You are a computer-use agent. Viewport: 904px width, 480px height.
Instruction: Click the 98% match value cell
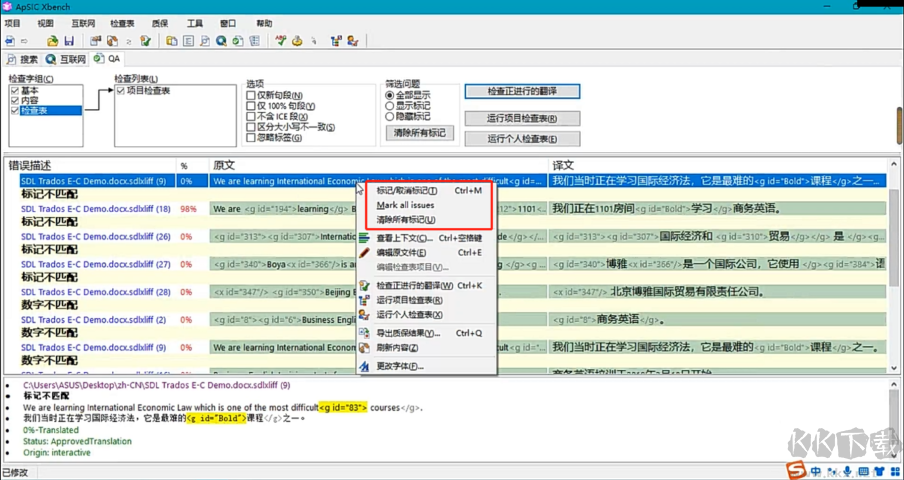[189, 209]
